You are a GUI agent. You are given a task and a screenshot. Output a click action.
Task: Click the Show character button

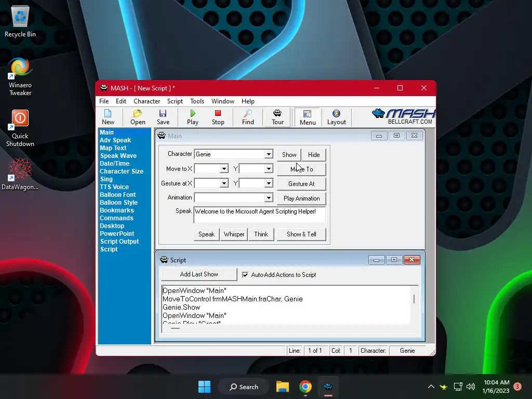289,155
